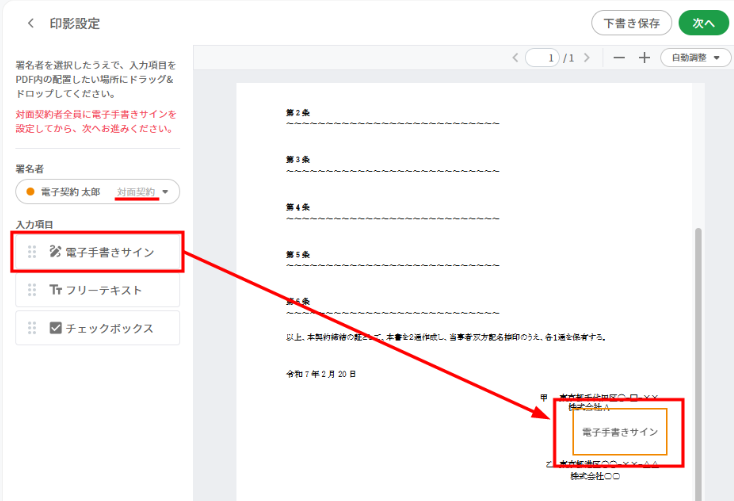Click the orange dot next to 電子契約 太郎

30,192
